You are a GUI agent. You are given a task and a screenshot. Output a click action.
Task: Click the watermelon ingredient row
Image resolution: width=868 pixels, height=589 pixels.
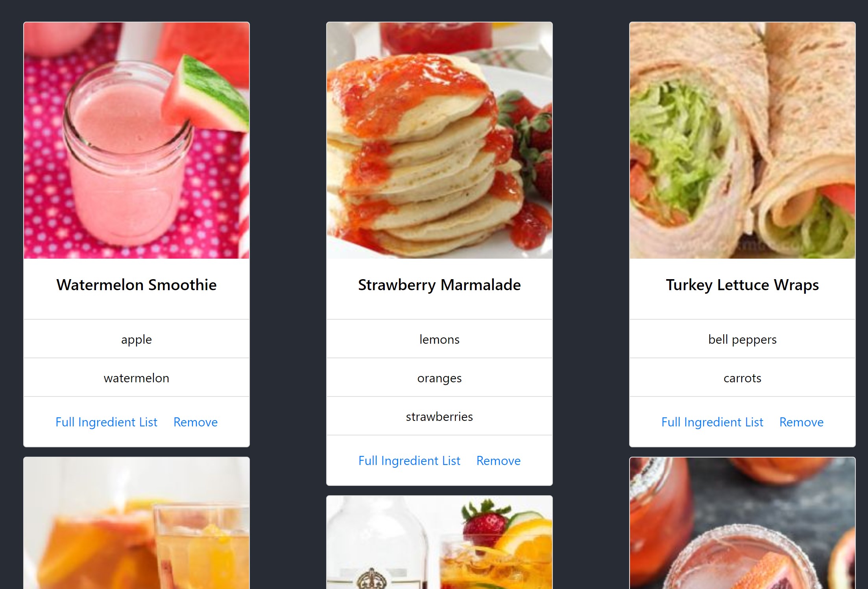[137, 378]
